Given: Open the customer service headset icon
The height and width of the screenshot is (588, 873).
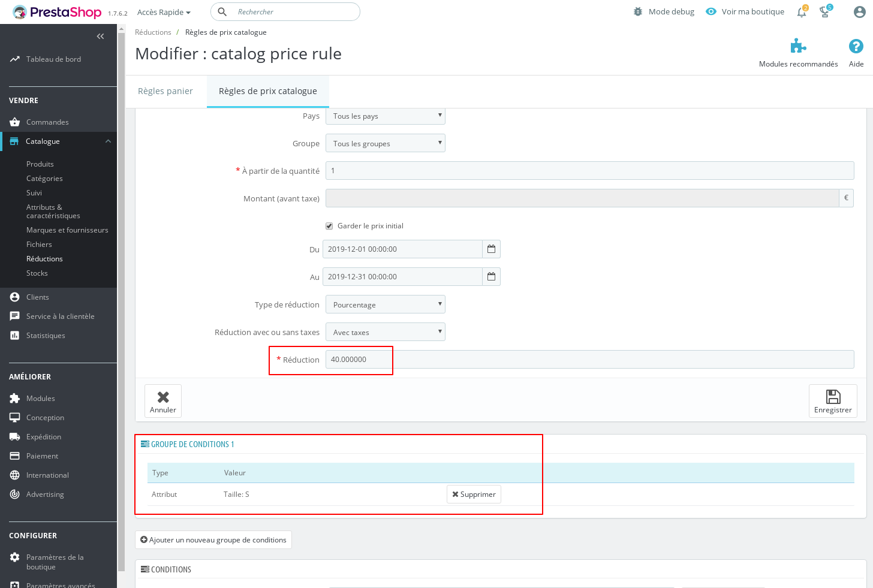Looking at the screenshot, I should point(825,11).
